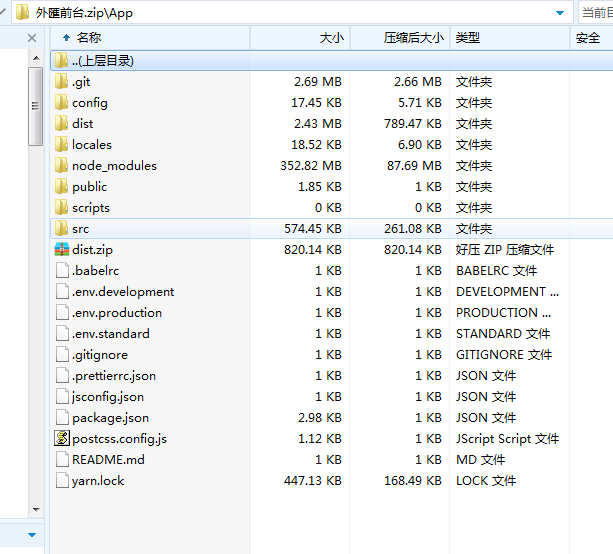Select the node_modules folder icon
Screen dimensions: 613x554
(62, 166)
